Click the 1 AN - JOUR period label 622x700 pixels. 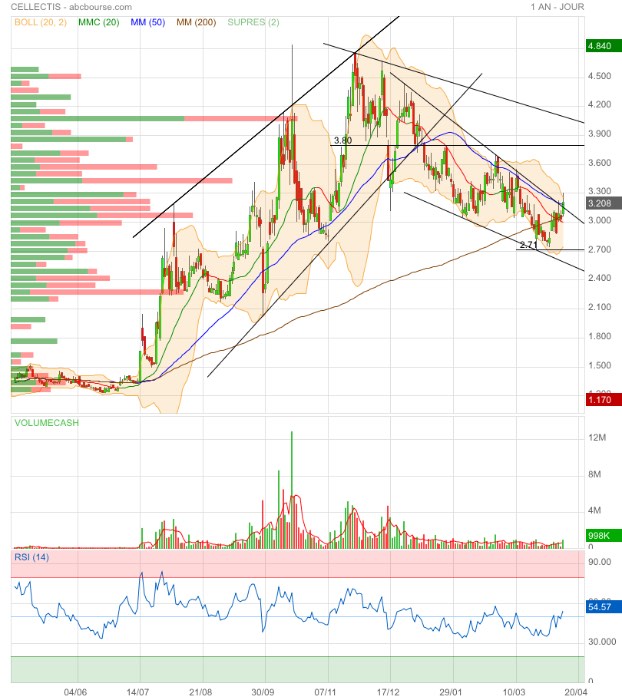point(557,7)
